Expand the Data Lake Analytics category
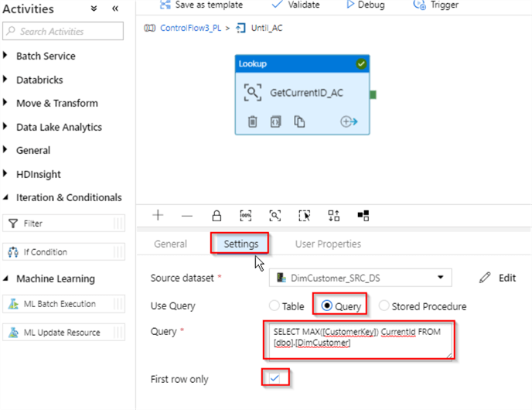 click(x=5, y=126)
